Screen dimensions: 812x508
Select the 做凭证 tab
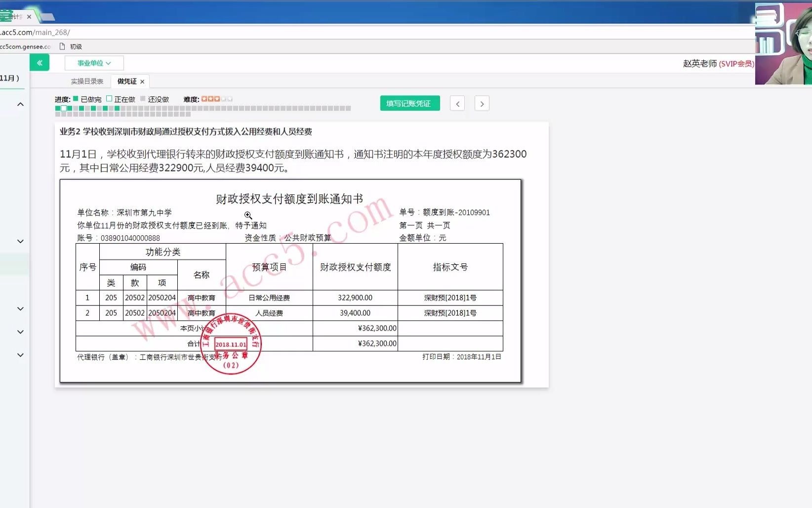(x=126, y=81)
